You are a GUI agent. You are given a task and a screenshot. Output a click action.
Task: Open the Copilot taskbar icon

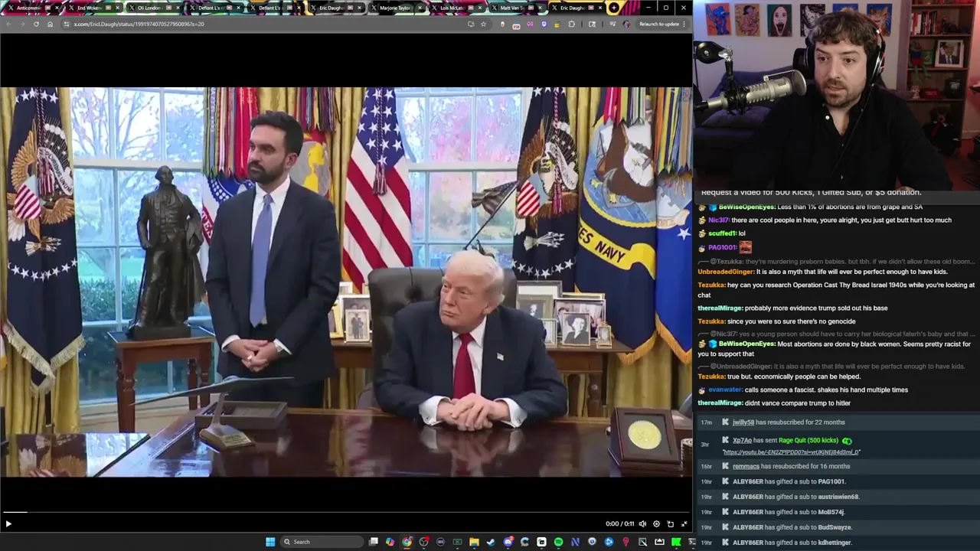(x=390, y=542)
